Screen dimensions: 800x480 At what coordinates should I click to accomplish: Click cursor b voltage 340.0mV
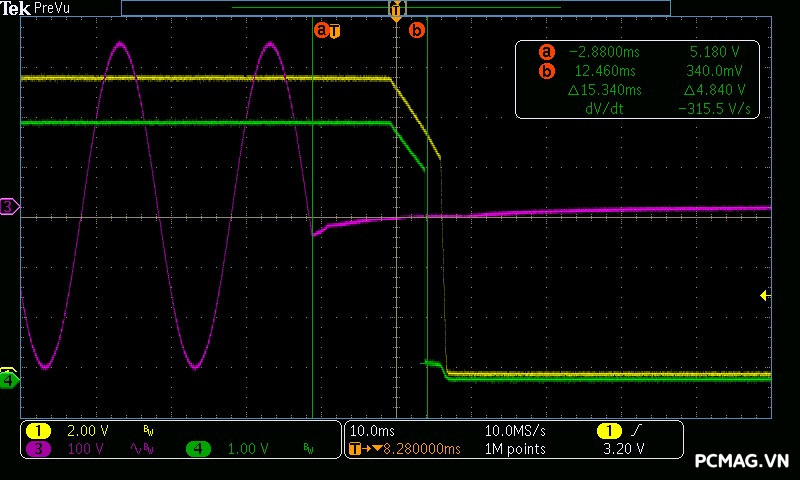714,71
